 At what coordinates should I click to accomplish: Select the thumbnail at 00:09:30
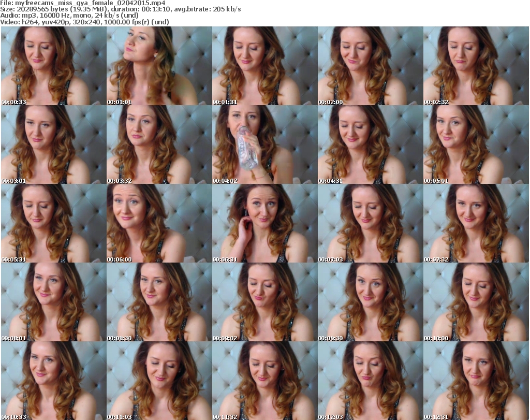tap(370, 302)
